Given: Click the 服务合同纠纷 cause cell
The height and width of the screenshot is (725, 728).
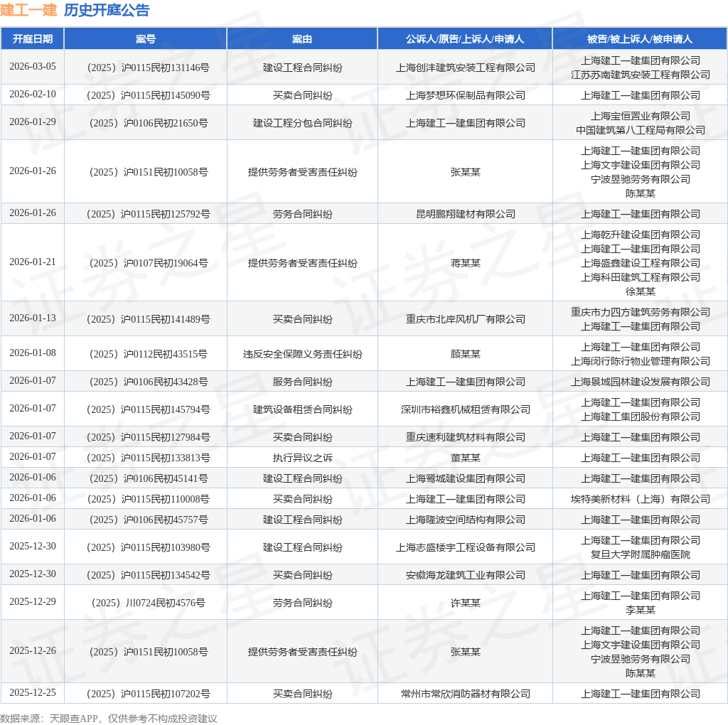Looking at the screenshot, I should click(302, 382).
